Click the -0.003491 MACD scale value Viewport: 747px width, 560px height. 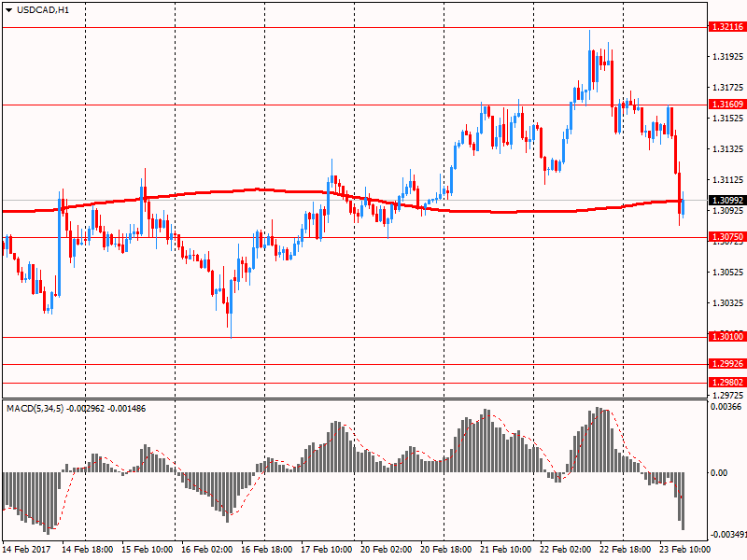tap(728, 535)
